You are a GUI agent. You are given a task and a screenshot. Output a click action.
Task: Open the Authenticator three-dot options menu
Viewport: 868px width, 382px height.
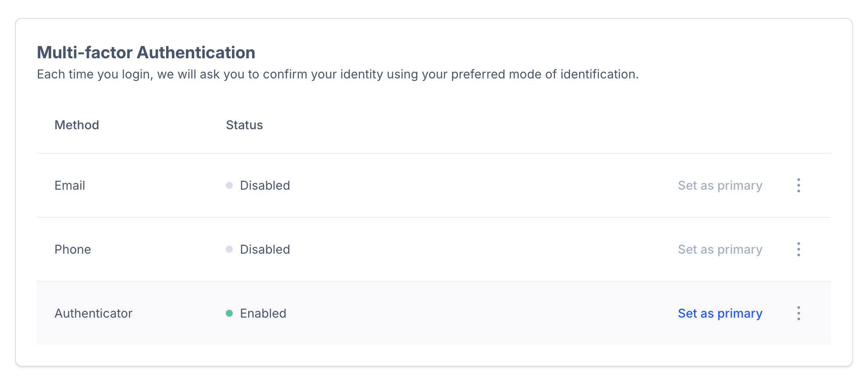coord(798,313)
